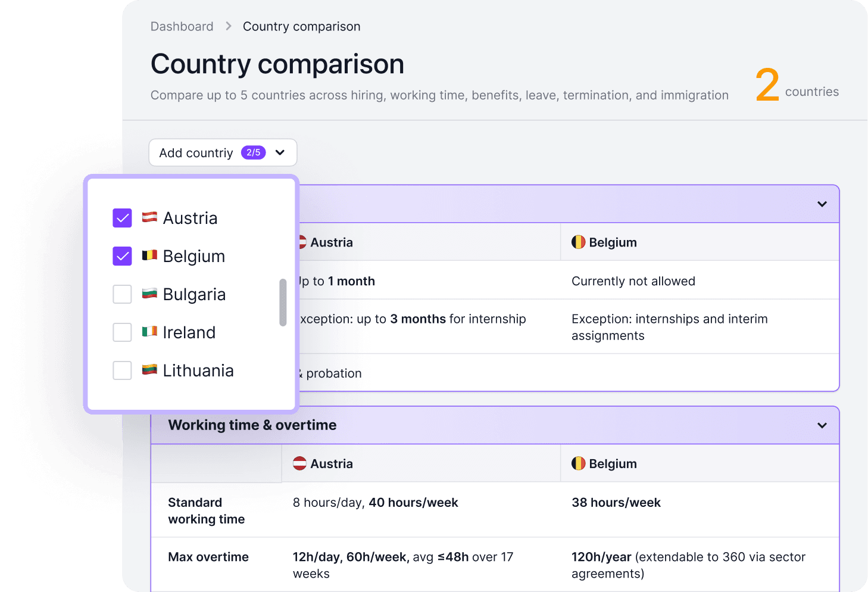Go to Dashboard breadcrumb link
The height and width of the screenshot is (592, 868).
click(x=182, y=26)
